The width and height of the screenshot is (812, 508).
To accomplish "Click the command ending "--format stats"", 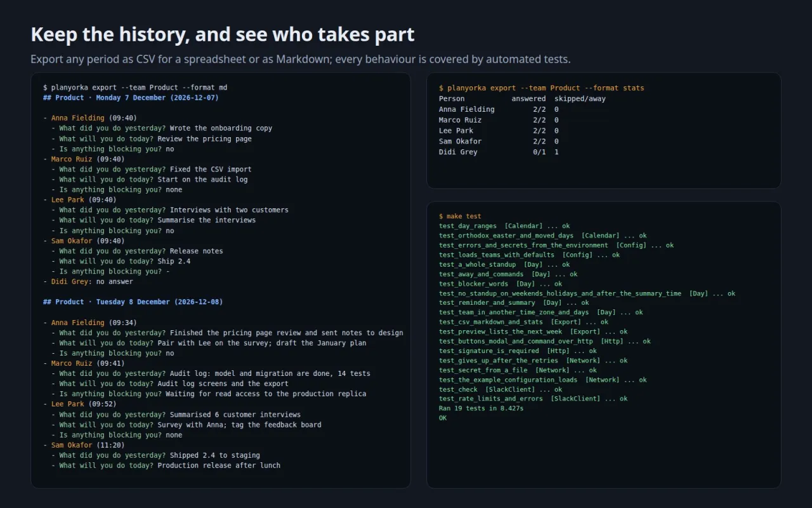I will point(541,88).
